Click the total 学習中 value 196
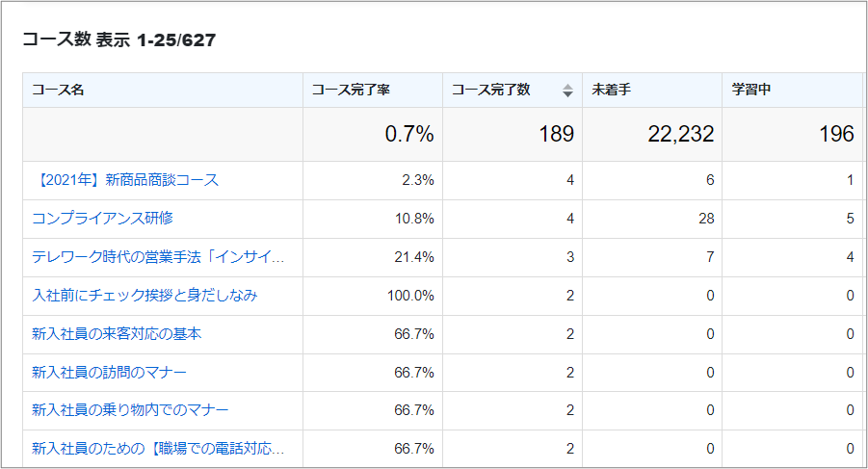868x469 pixels. [x=836, y=134]
